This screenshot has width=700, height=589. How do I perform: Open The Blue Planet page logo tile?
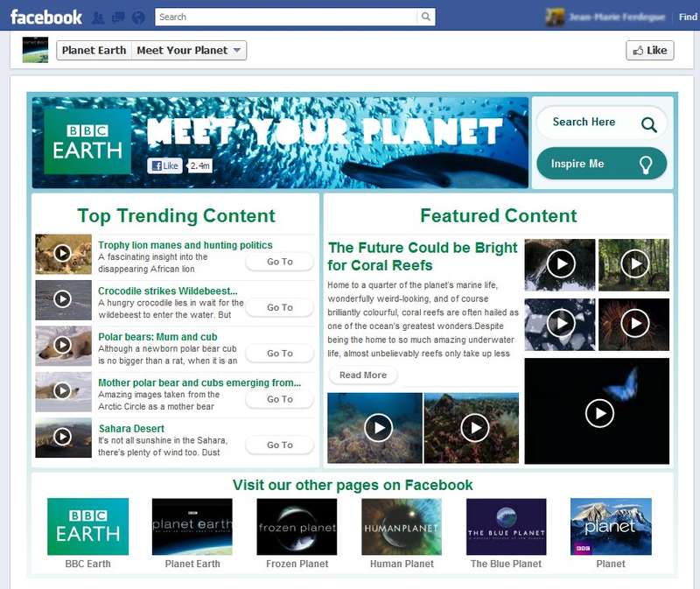(507, 527)
